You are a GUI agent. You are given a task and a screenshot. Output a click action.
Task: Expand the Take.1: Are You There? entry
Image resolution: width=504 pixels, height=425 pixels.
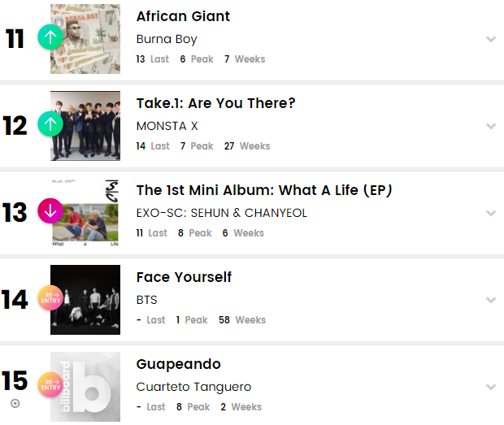click(490, 126)
